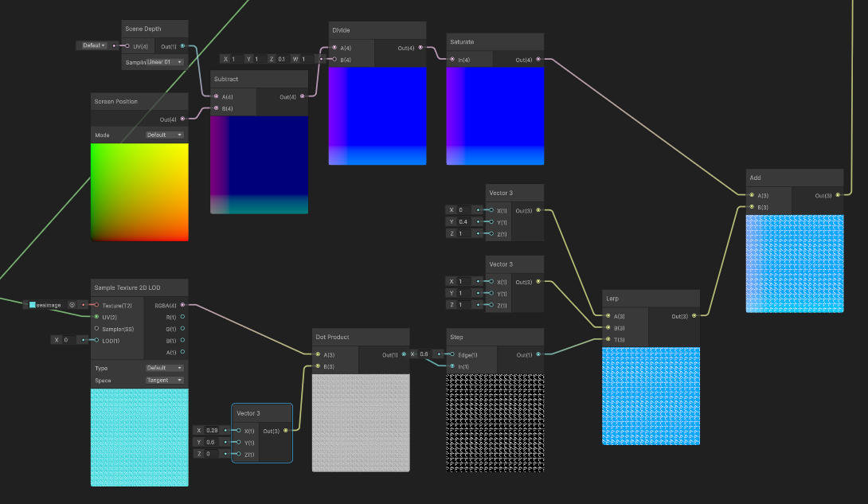Click the Screen Position Out(4) output port
The image size is (868, 504).
coord(182,119)
